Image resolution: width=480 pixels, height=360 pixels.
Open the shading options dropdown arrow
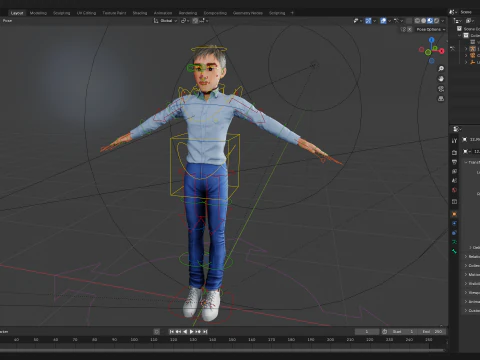pos(443,21)
